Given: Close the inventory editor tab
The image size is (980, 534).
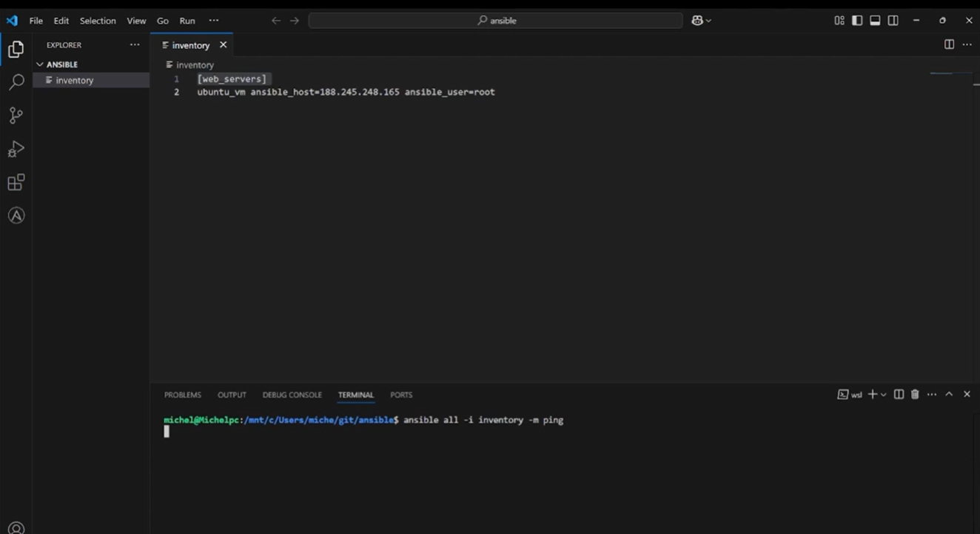Looking at the screenshot, I should 223,45.
